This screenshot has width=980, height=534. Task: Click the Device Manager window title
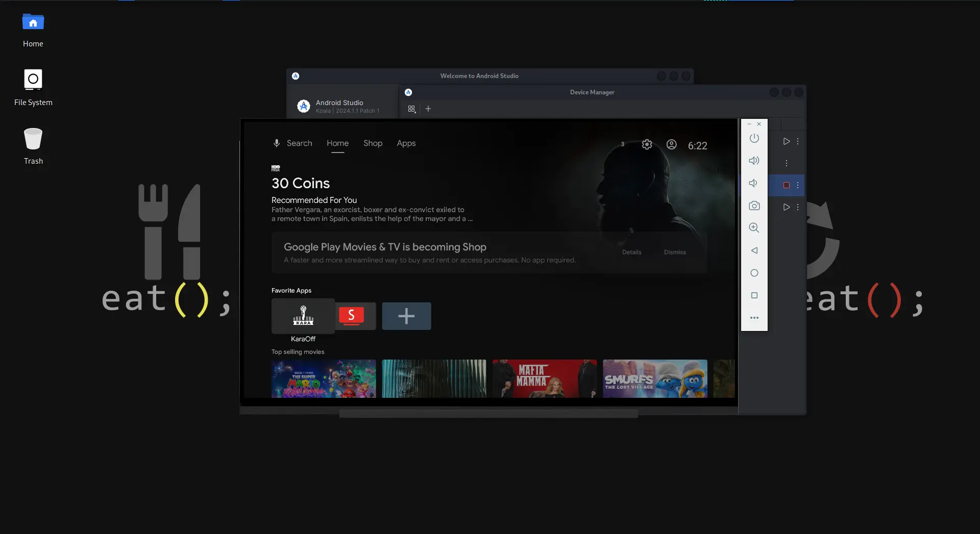click(592, 92)
